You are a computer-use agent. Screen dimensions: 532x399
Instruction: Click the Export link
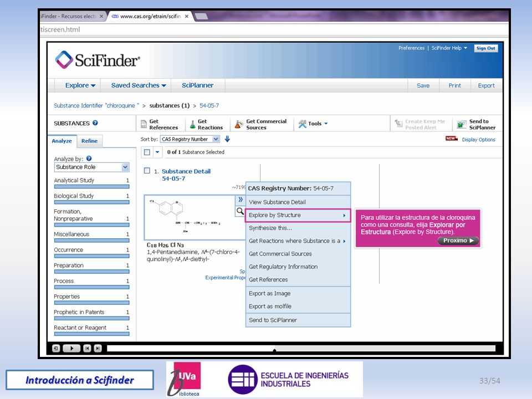486,85
